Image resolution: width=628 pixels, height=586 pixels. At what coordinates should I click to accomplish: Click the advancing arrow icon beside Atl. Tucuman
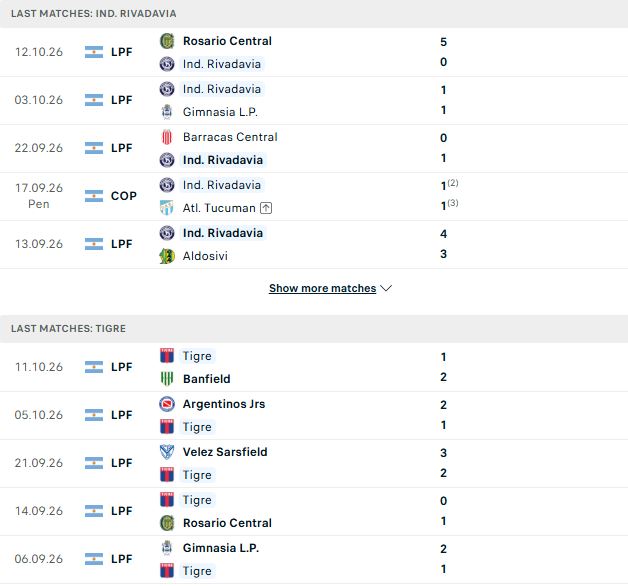[266, 208]
